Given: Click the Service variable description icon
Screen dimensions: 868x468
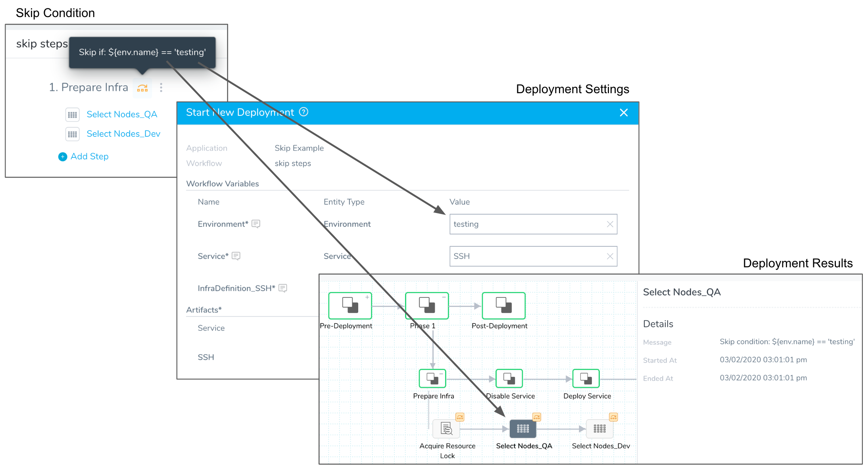Looking at the screenshot, I should point(236,256).
